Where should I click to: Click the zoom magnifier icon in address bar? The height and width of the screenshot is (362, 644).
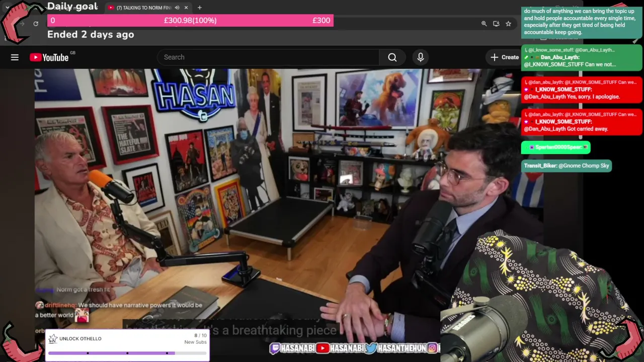click(484, 24)
